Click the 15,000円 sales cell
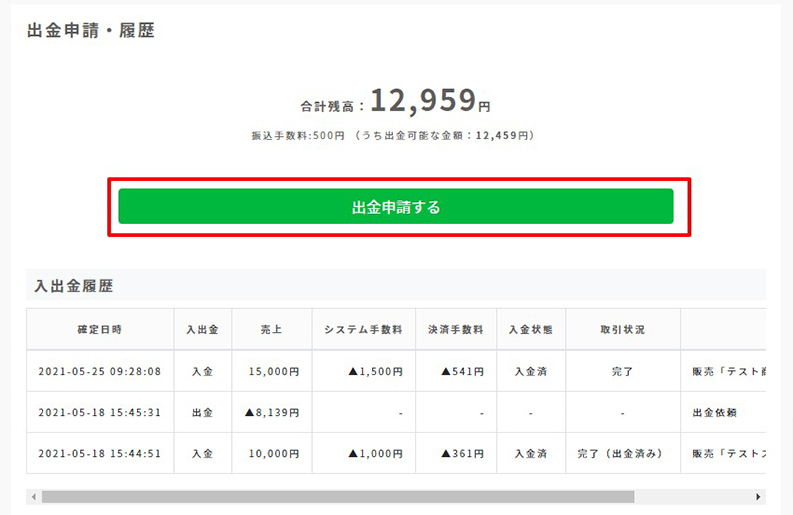 coord(274,371)
